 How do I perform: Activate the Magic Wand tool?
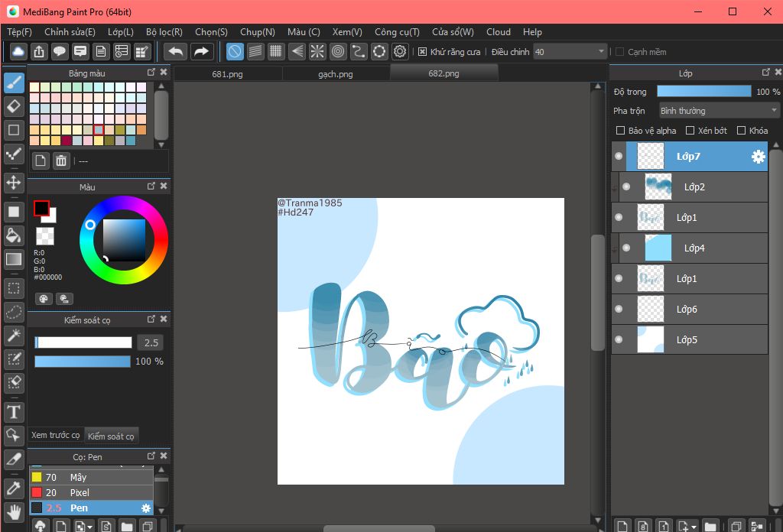(14, 336)
